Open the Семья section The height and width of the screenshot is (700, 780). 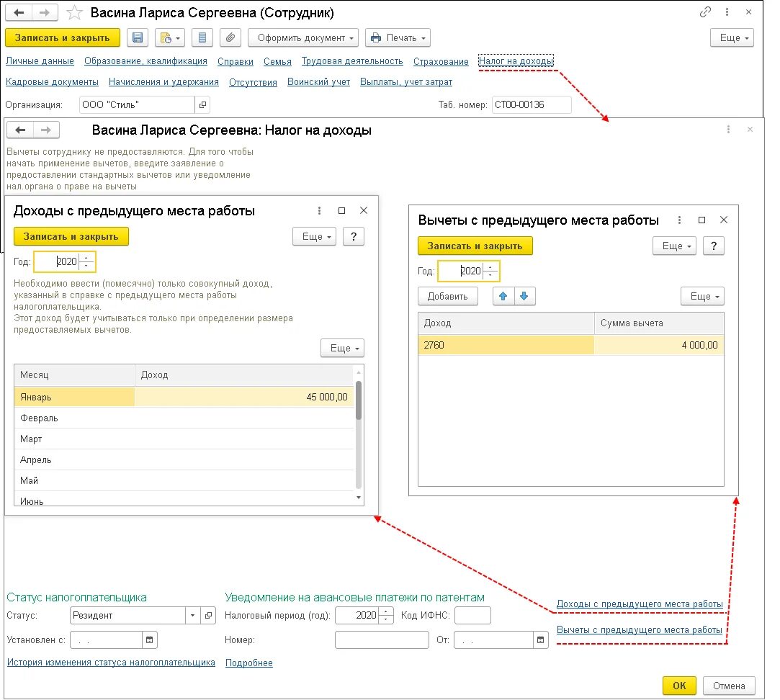point(277,61)
